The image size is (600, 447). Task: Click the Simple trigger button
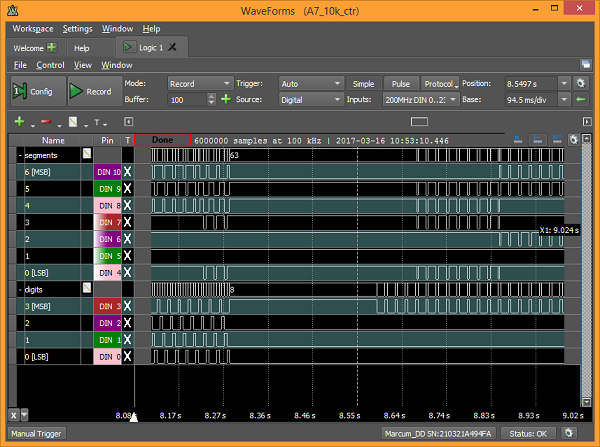tap(364, 83)
